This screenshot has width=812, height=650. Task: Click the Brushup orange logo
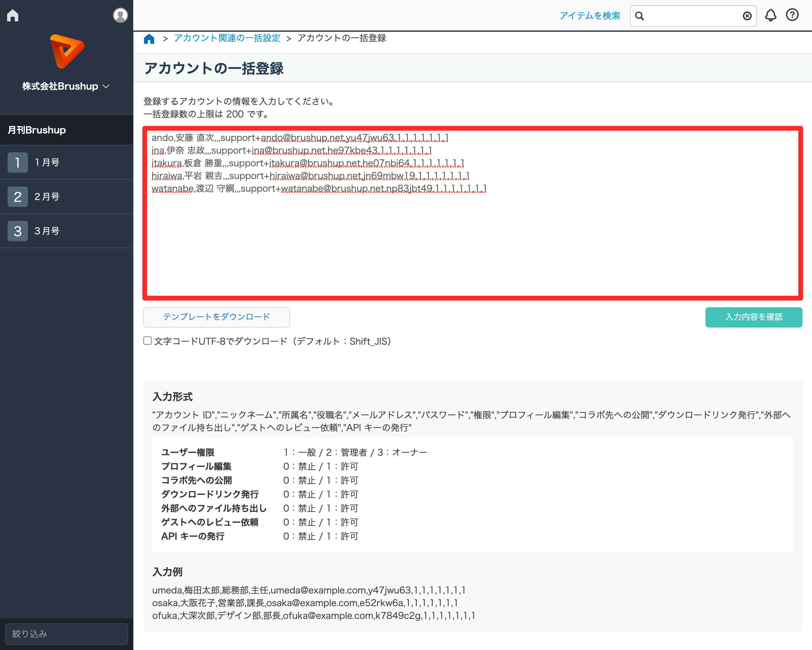(67, 51)
